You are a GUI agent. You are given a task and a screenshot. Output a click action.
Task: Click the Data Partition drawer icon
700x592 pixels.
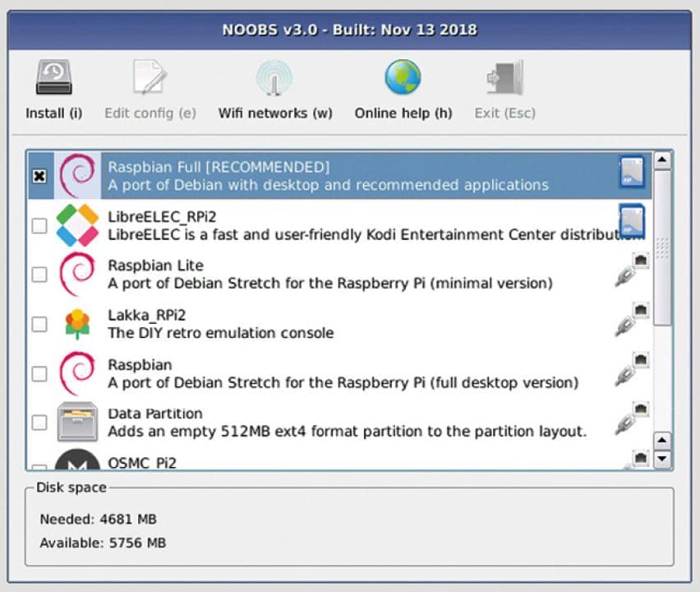click(x=77, y=423)
